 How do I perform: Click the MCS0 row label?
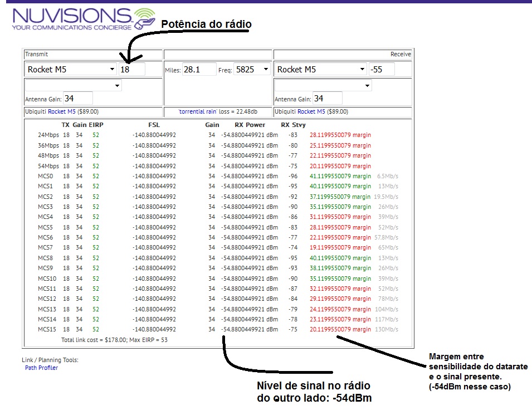pos(46,176)
